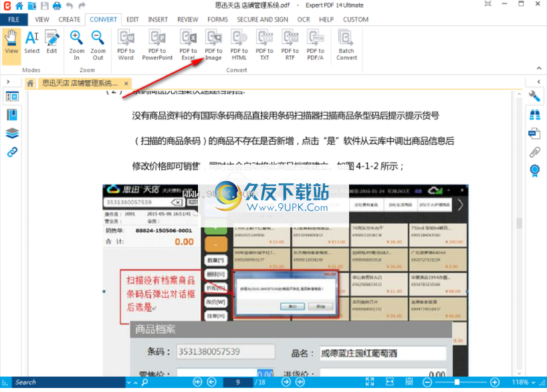Viewport: 547px width, 392px height.
Task: Switch to the CREATE ribbon tab
Action: point(70,19)
